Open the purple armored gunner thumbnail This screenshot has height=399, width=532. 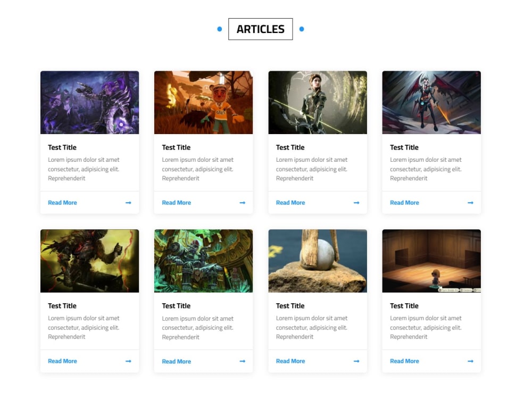89,103
